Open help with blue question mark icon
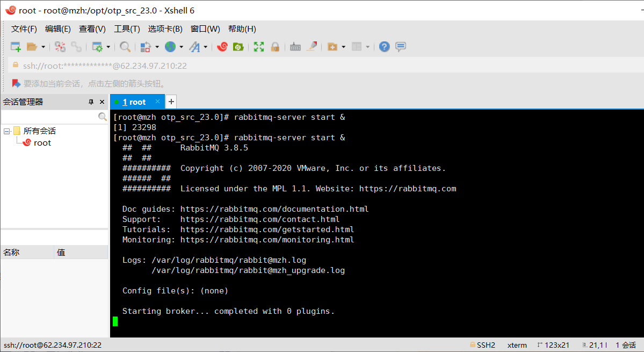644x352 pixels. coord(385,47)
